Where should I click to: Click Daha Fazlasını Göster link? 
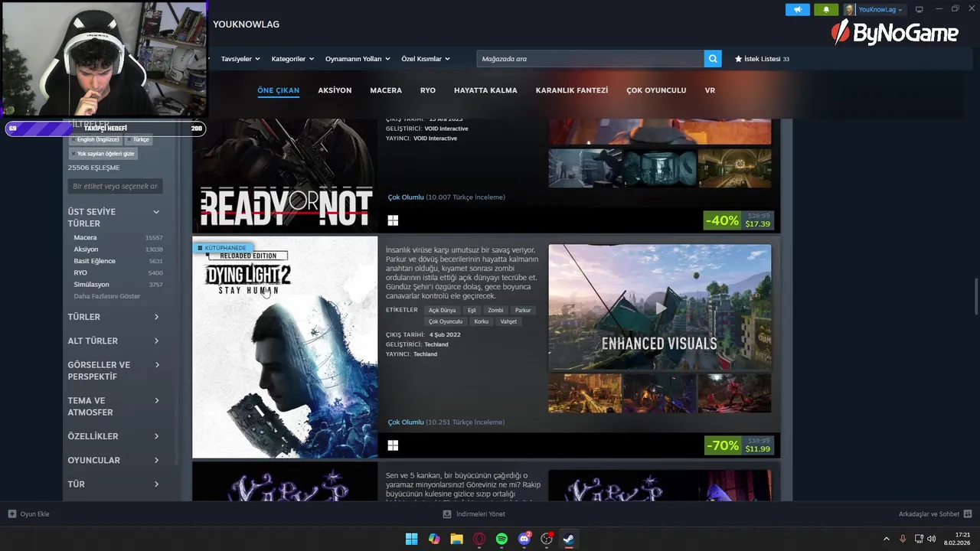(x=107, y=296)
